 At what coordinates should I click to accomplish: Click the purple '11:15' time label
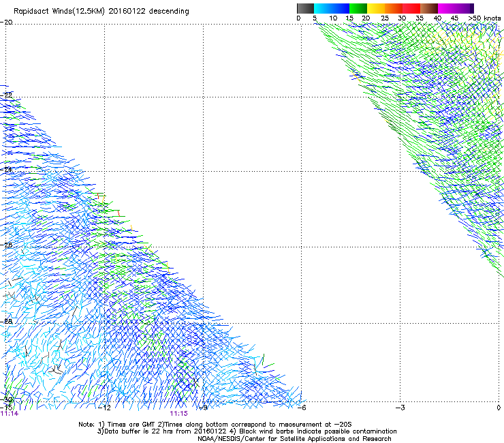pyautogui.click(x=178, y=414)
